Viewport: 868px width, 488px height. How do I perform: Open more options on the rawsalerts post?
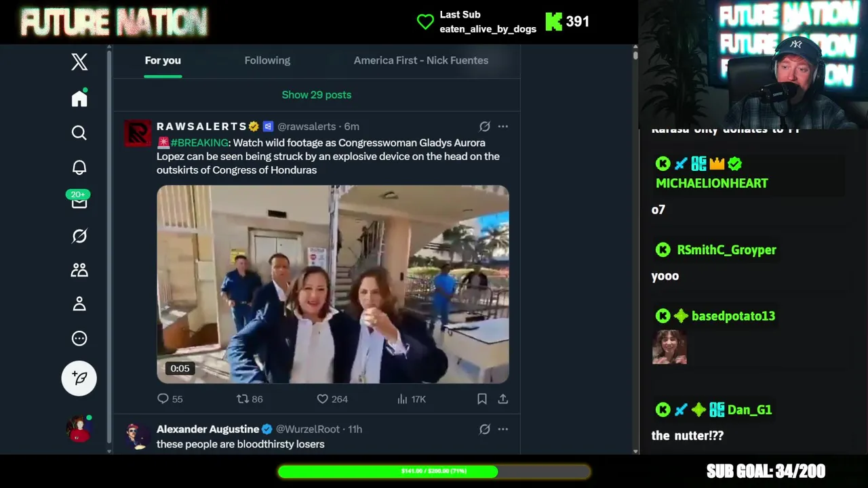[502, 126]
